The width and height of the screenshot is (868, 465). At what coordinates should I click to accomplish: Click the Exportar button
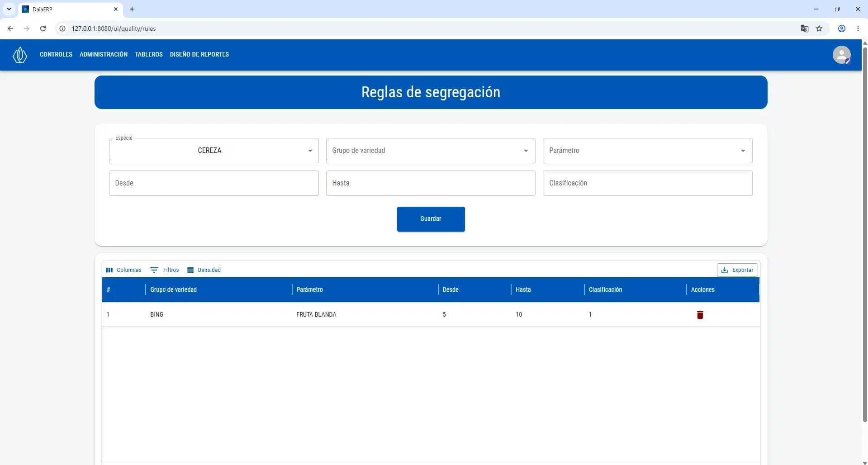tap(737, 270)
